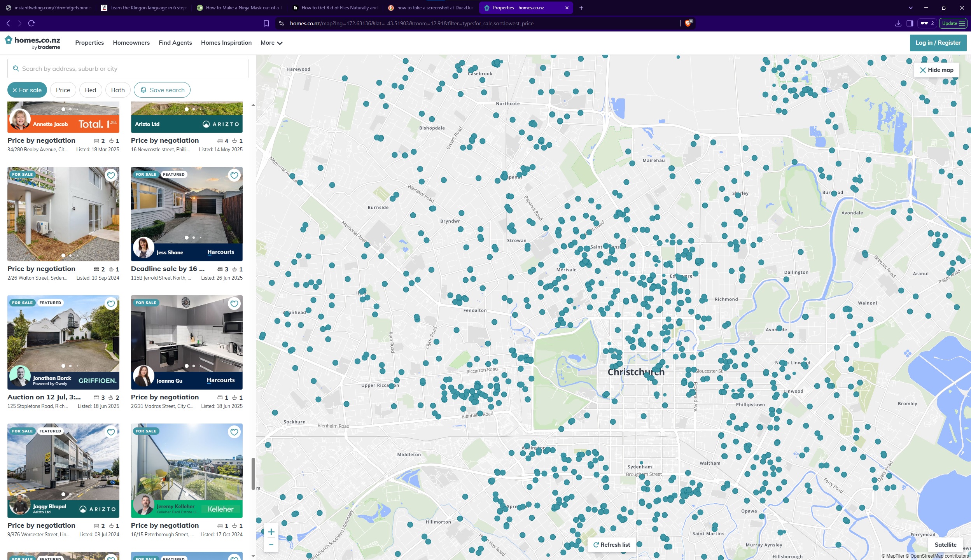Click the site settings icon beside URL
971x560 pixels.
(x=282, y=23)
